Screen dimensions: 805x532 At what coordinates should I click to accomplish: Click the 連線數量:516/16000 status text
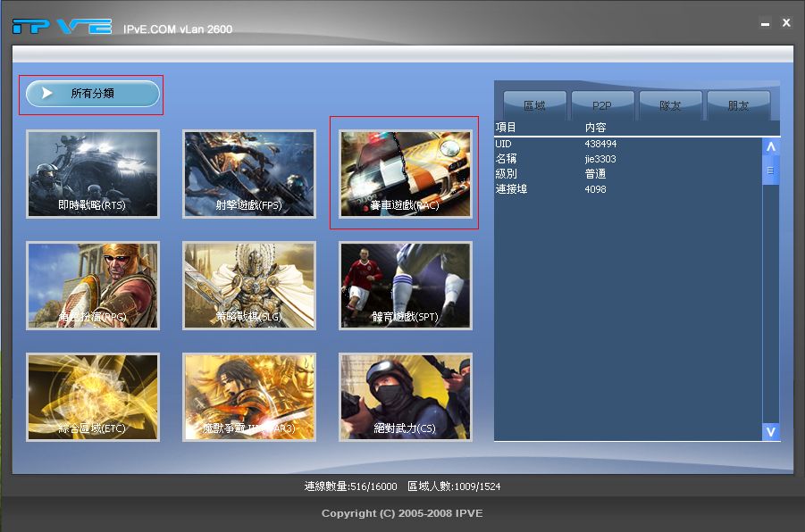(350, 486)
